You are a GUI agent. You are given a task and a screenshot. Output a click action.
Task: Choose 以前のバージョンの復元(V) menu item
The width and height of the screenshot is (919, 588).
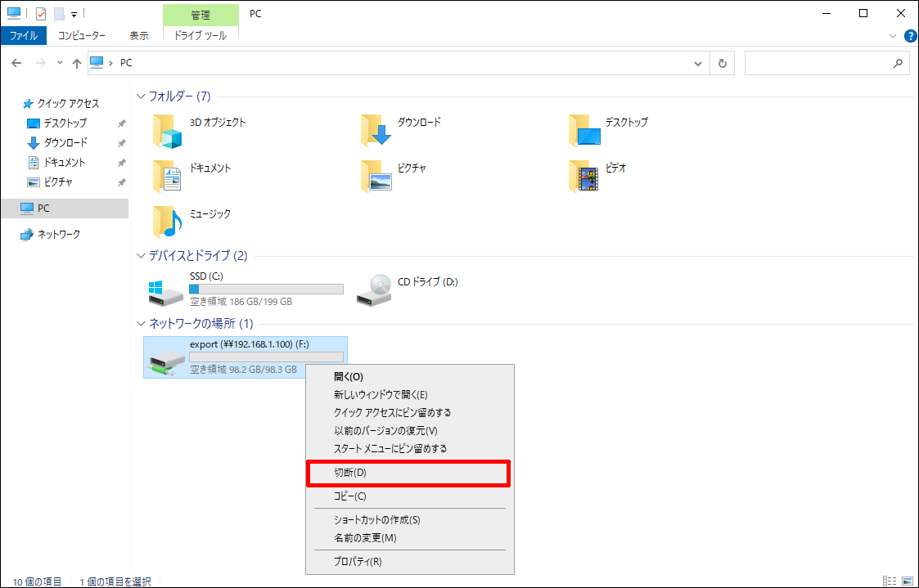[x=410, y=430]
